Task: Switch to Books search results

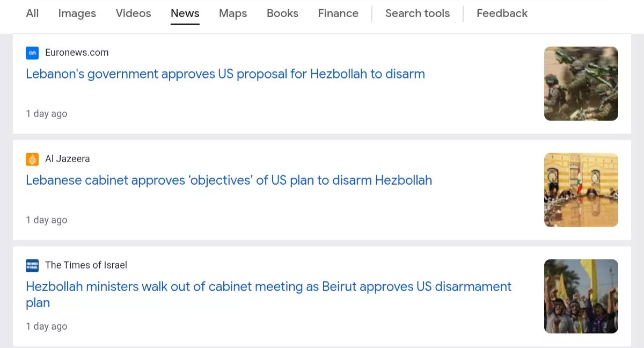Action: (x=282, y=13)
